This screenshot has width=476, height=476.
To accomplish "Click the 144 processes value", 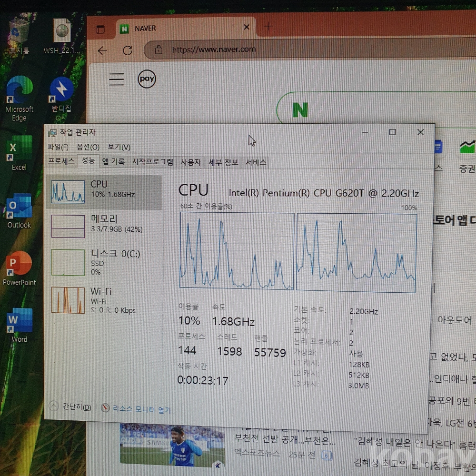I will coord(187,350).
